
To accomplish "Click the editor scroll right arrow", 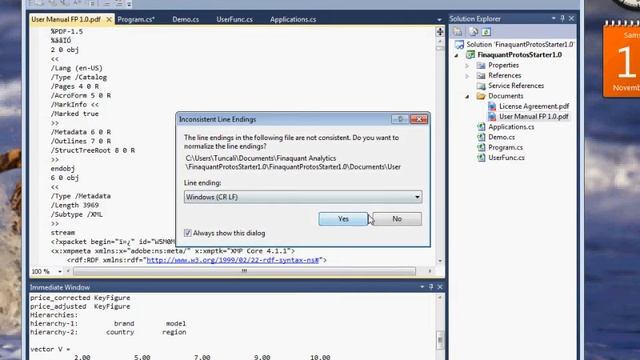I will [429, 271].
